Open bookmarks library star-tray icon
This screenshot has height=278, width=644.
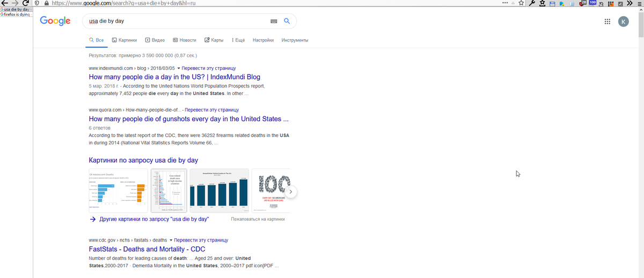(543, 3)
